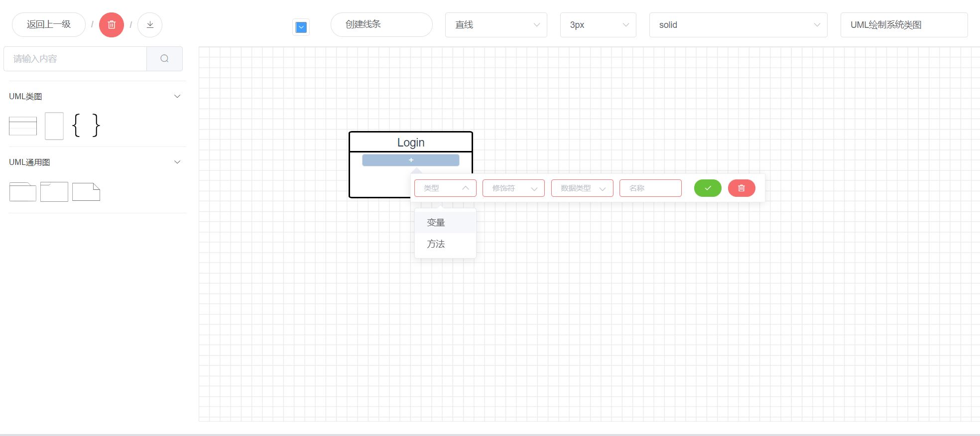This screenshot has width=980, height=436.
Task: Click the 名称 name input field
Action: pyautogui.click(x=650, y=188)
